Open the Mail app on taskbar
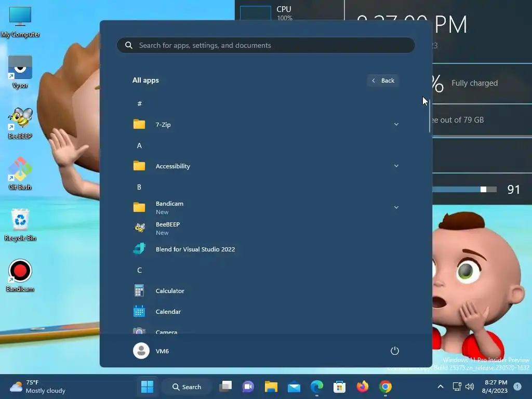The image size is (532, 399). point(294,387)
